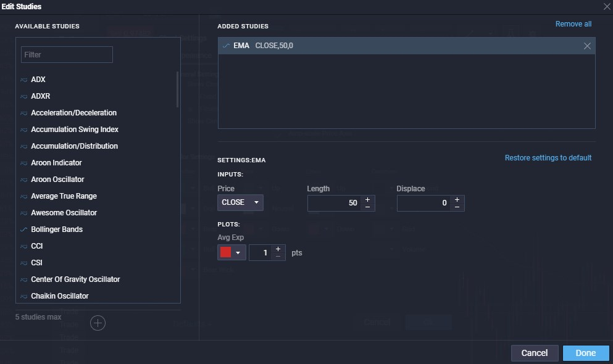This screenshot has height=364, width=613.
Task: Click the Acceleration/Deceleration study icon
Action: [x=24, y=114]
